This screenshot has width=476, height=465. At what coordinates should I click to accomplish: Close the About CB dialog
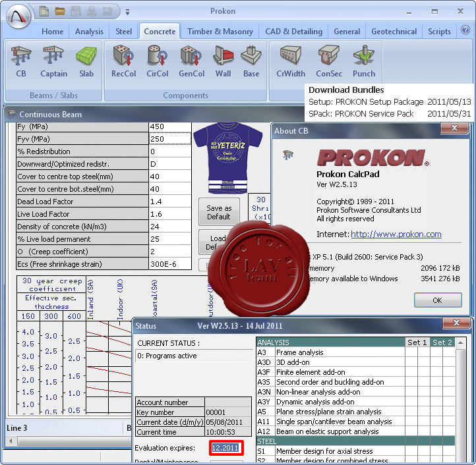pos(454,128)
